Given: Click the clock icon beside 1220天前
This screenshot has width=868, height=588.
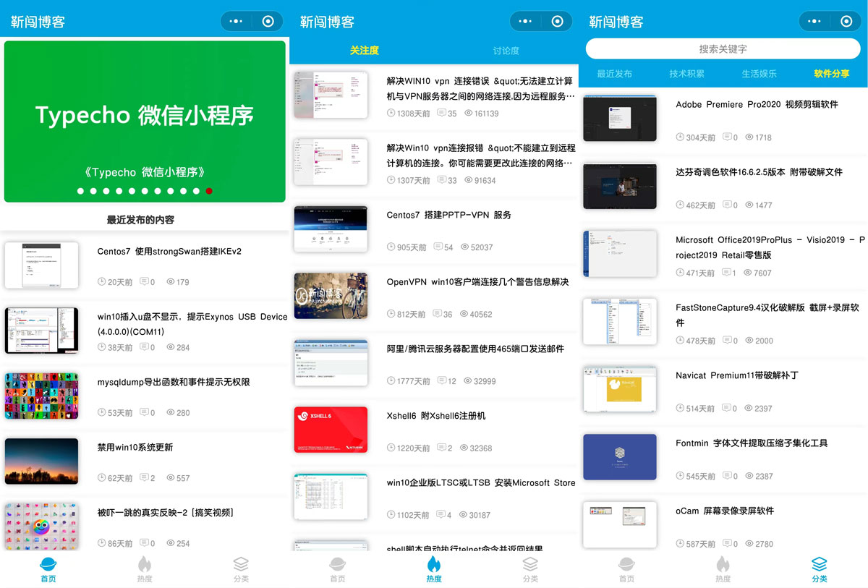Looking at the screenshot, I should click(391, 448).
